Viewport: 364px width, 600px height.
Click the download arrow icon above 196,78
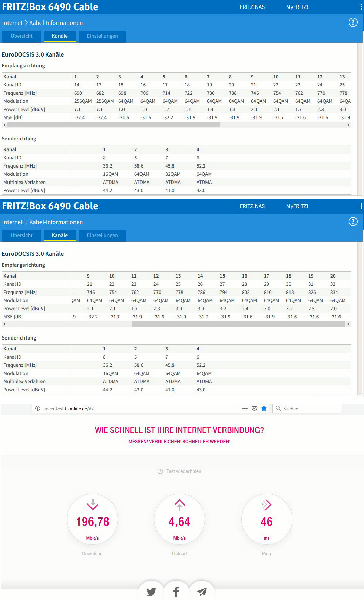click(93, 504)
